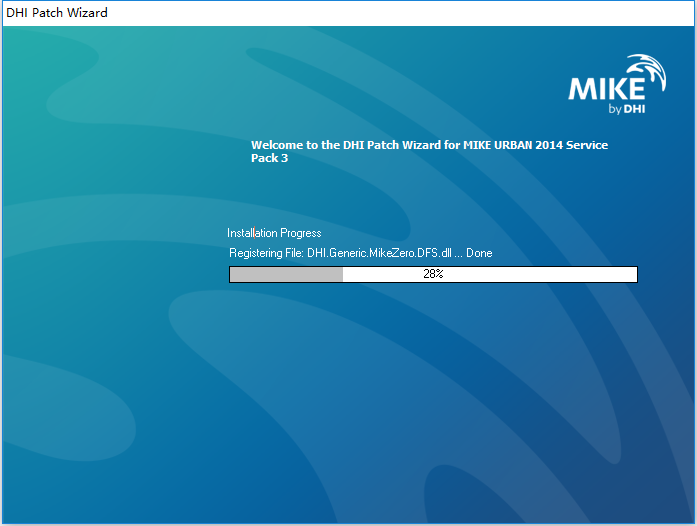Click the 'Registering File:' prefix text
Screen dimensions: 697x526
pyautogui.click(x=266, y=253)
